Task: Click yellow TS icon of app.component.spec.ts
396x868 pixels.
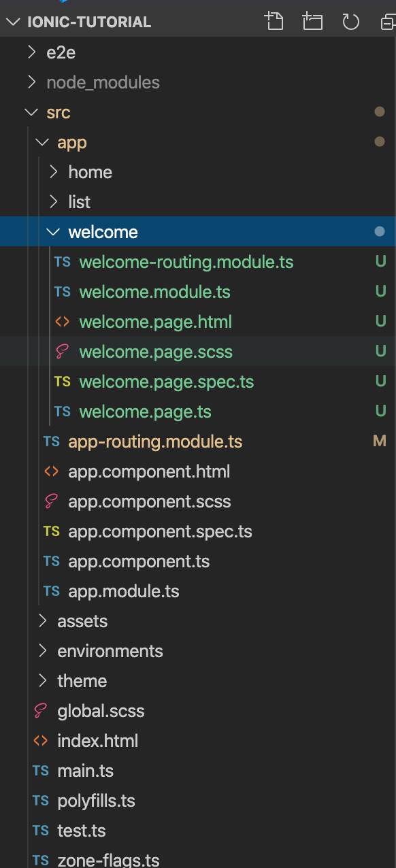Action: [52, 531]
